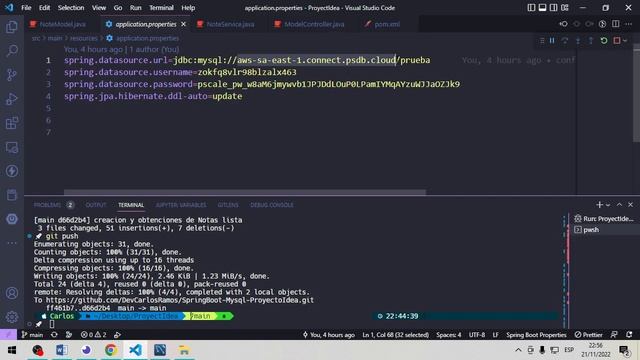Open Google Chrome from the taskbar
Viewport: 640px width, 360px height.
(111, 350)
